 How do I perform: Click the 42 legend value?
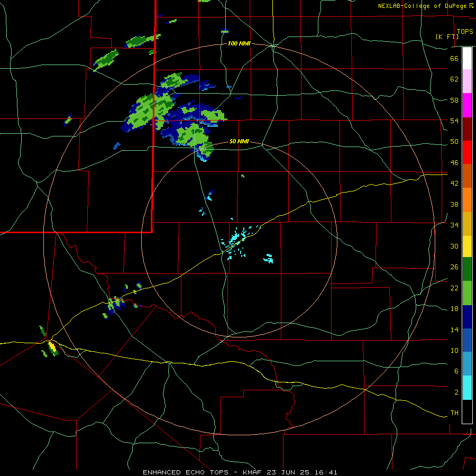454,184
